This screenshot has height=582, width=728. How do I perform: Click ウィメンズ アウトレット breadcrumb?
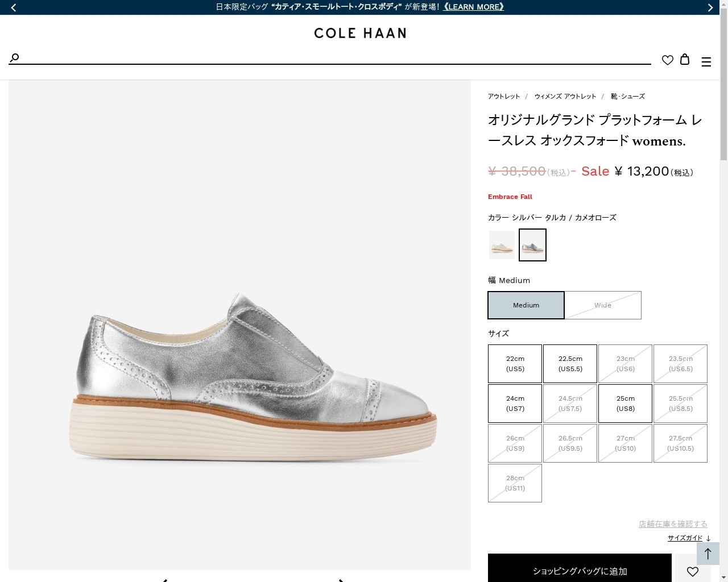pyautogui.click(x=565, y=97)
